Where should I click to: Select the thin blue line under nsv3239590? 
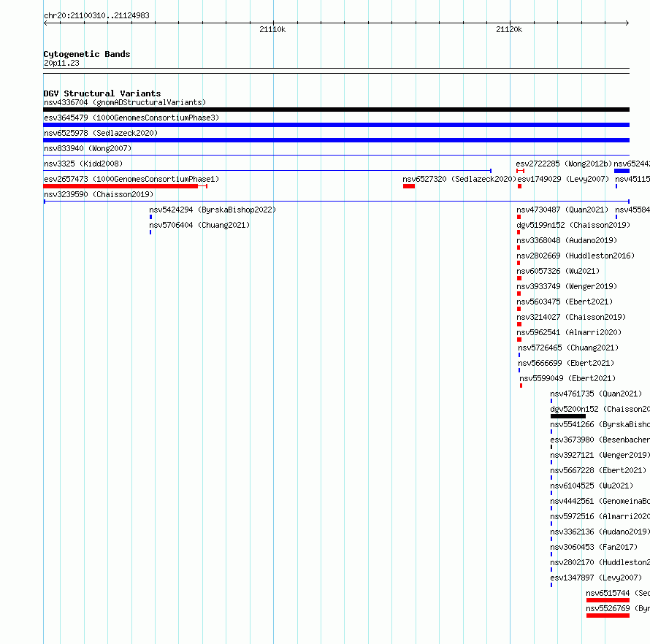336,202
